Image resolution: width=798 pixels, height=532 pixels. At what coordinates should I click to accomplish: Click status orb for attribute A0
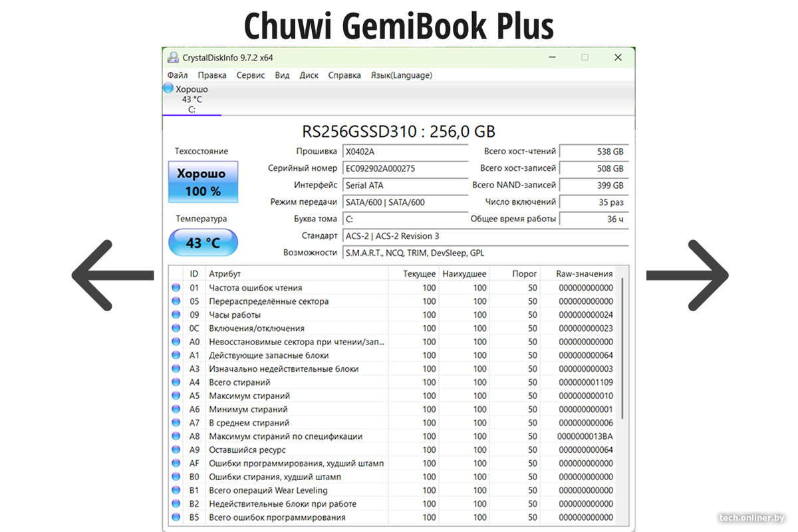point(176,342)
